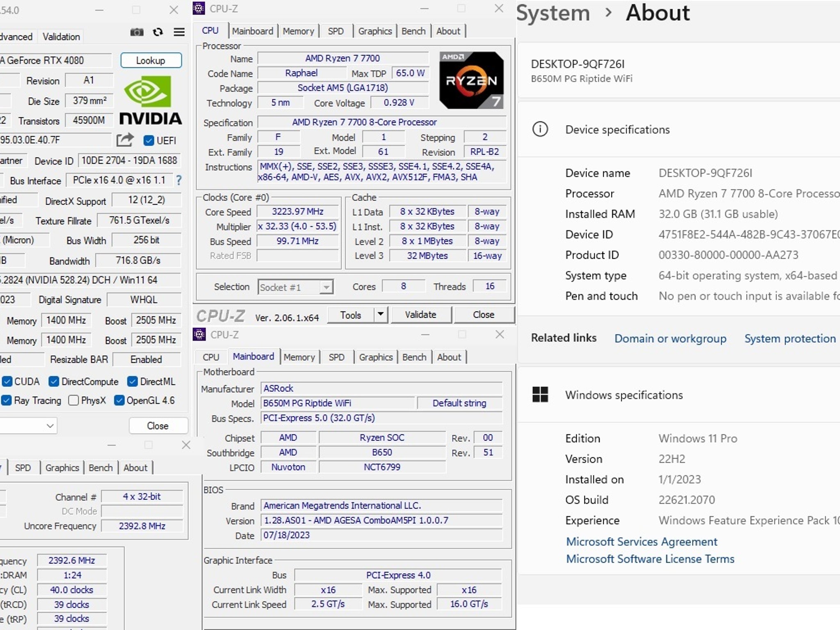Click System in the Settings breadcrumb
This screenshot has height=630, width=840.
[553, 13]
